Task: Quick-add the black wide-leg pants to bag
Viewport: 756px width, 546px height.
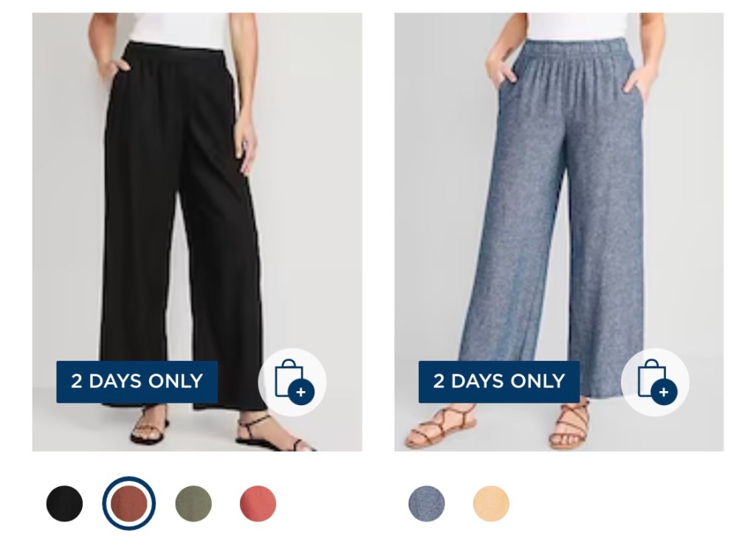Action: click(292, 382)
